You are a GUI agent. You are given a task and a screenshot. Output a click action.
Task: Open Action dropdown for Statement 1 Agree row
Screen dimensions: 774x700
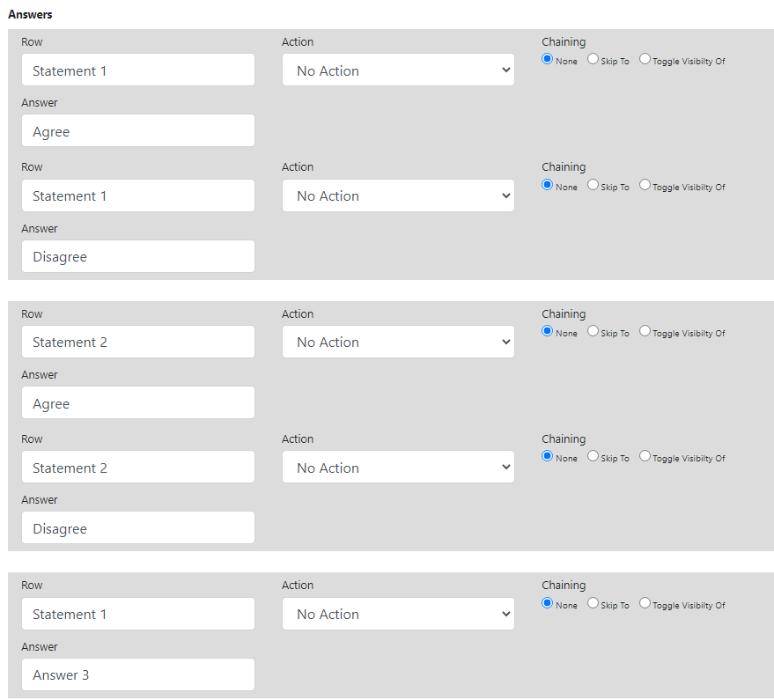[398, 70]
